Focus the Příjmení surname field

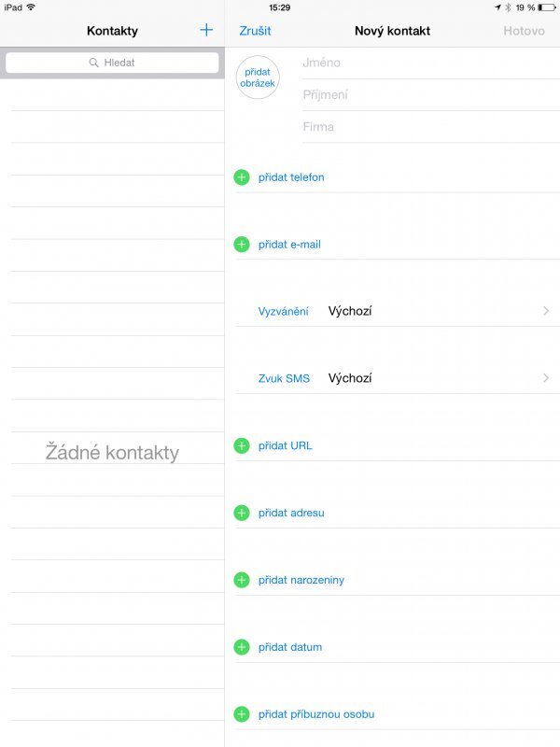click(425, 95)
